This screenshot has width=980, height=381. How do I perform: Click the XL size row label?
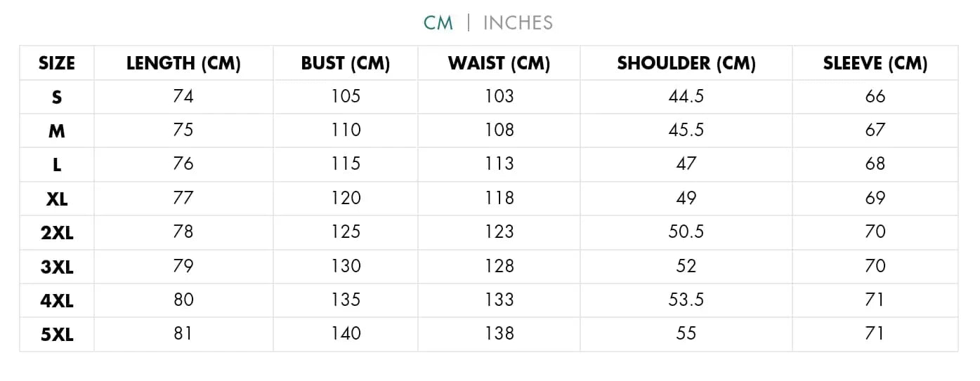point(57,199)
